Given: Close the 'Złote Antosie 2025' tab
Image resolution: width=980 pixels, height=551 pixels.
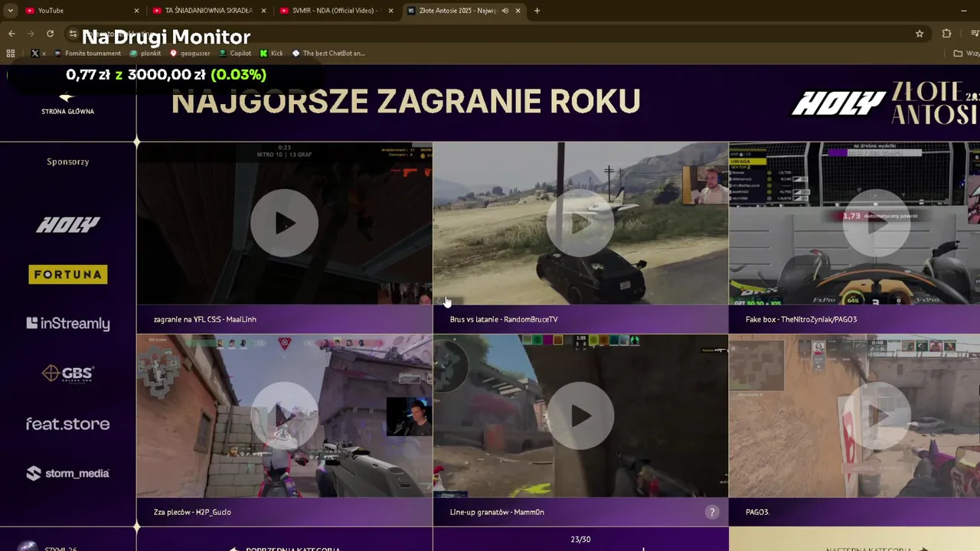Looking at the screenshot, I should (x=518, y=11).
